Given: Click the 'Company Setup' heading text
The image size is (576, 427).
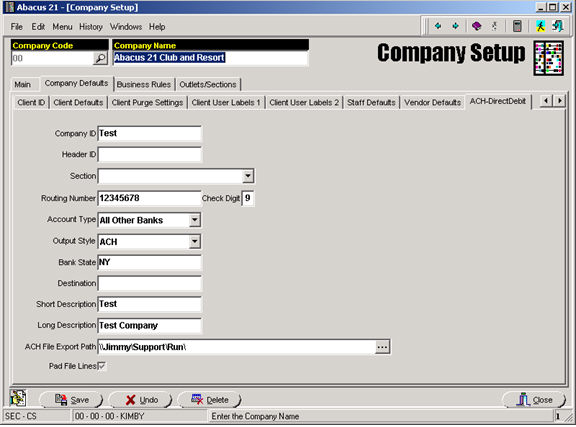Looking at the screenshot, I should coord(451,53).
